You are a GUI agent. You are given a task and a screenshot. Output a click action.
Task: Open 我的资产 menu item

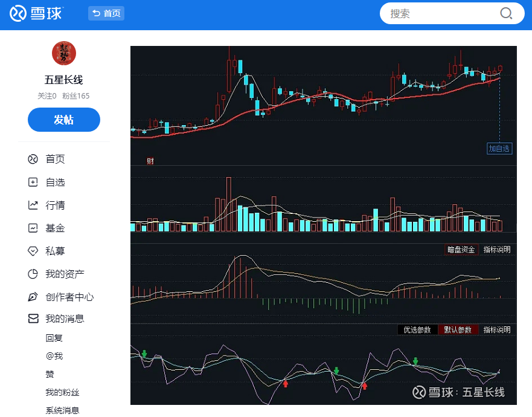tap(65, 274)
